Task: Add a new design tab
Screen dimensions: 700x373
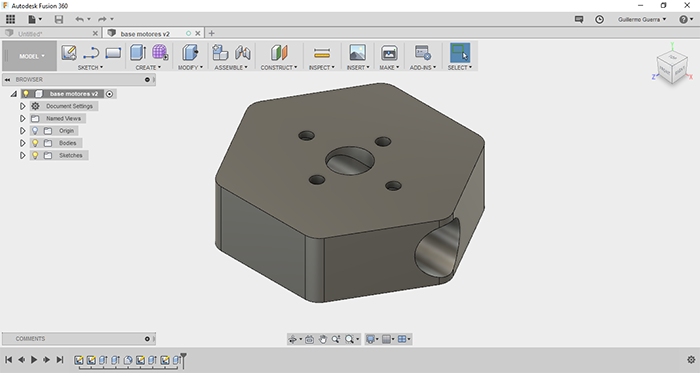Action: pyautogui.click(x=212, y=33)
